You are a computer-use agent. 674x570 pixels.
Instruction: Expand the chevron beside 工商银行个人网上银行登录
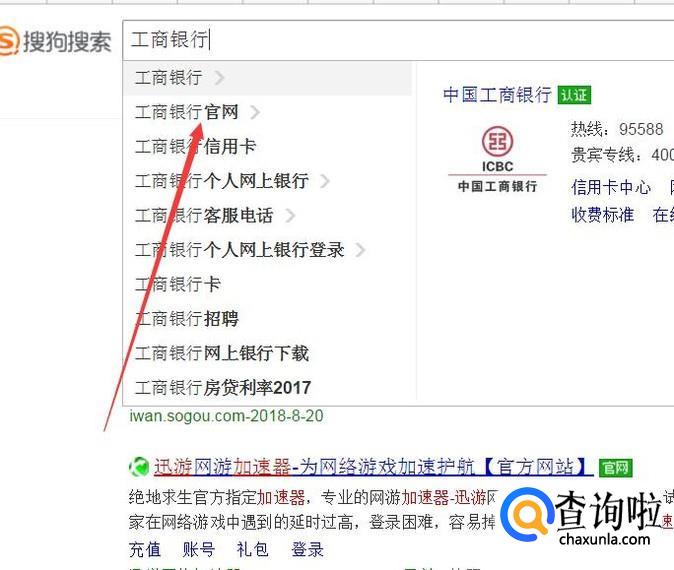coord(361,250)
